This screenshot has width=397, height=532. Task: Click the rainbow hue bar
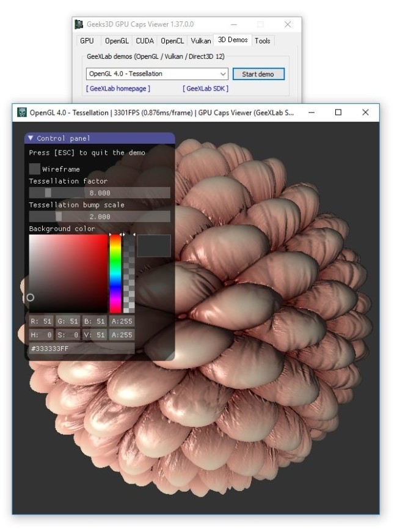tap(115, 273)
